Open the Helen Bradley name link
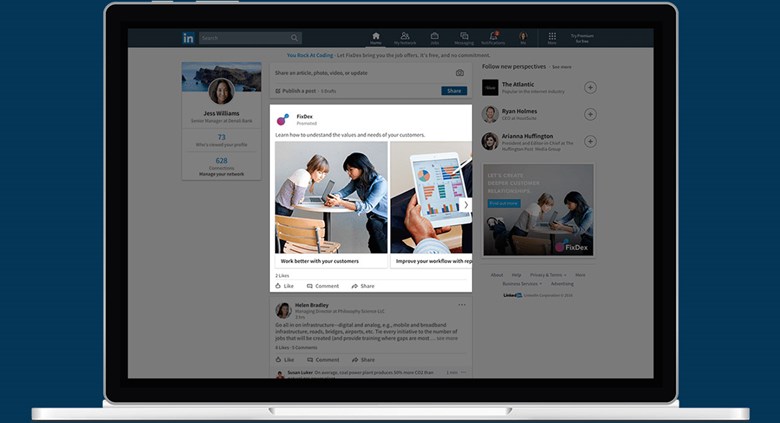780x423 pixels. pos(312,305)
